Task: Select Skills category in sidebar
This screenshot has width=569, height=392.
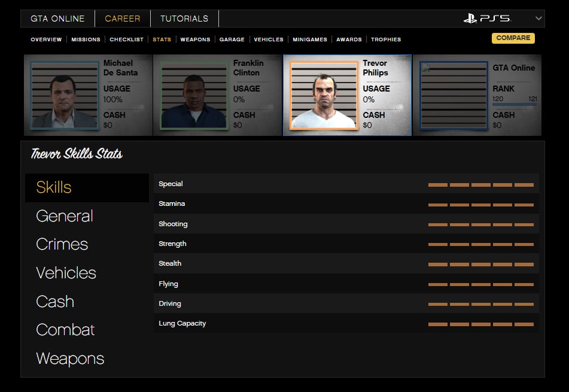Action: [87, 188]
